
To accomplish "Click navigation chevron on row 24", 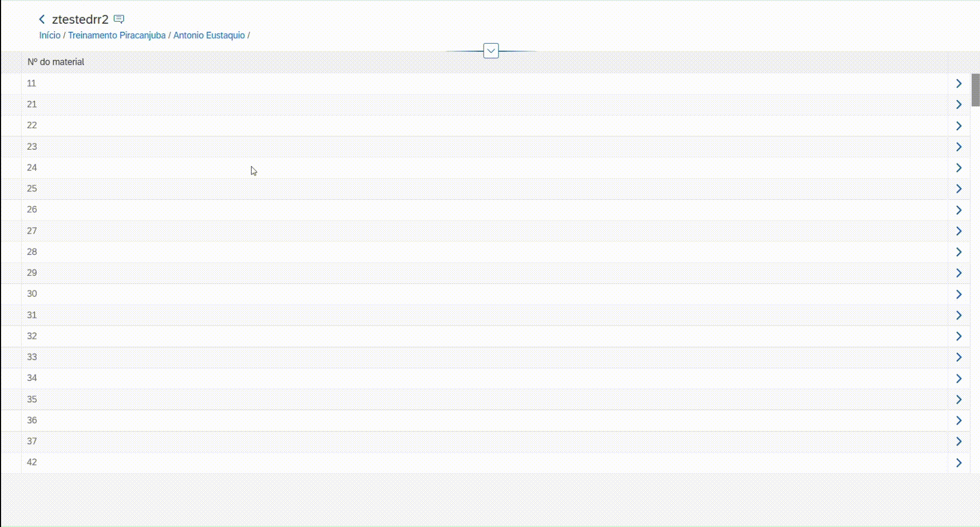I will click(x=958, y=168).
